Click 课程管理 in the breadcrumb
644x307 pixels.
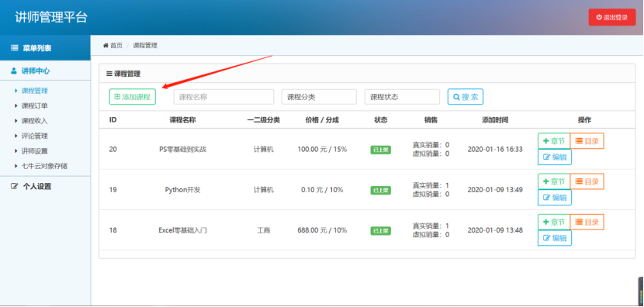[145, 46]
